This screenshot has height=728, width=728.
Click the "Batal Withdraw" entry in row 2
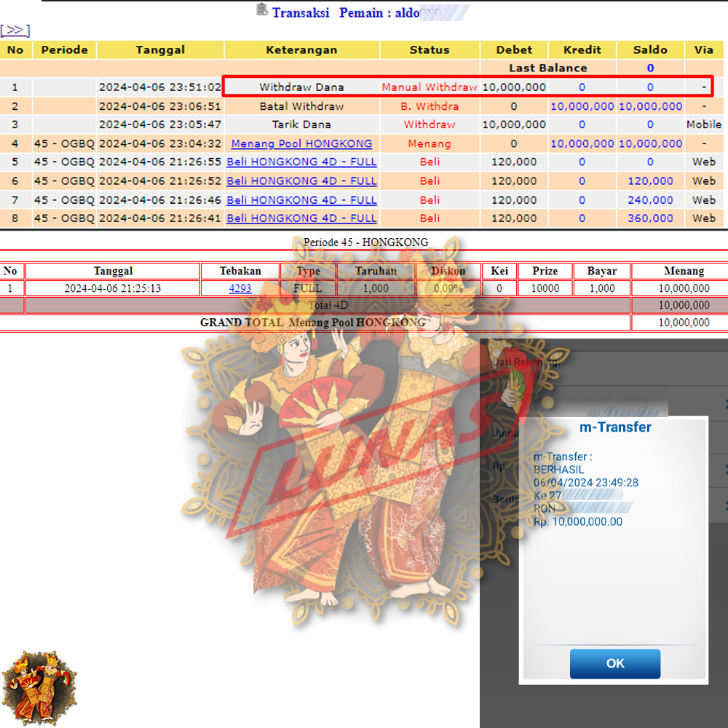tap(301, 106)
